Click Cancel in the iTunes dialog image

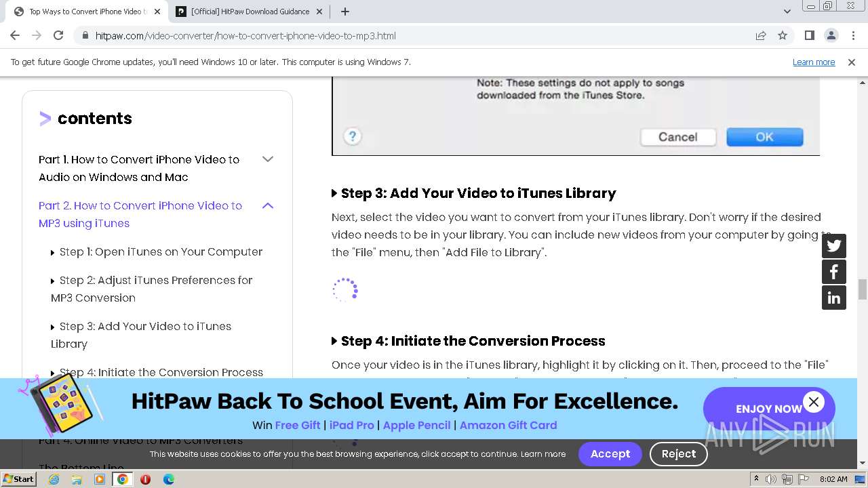(678, 137)
